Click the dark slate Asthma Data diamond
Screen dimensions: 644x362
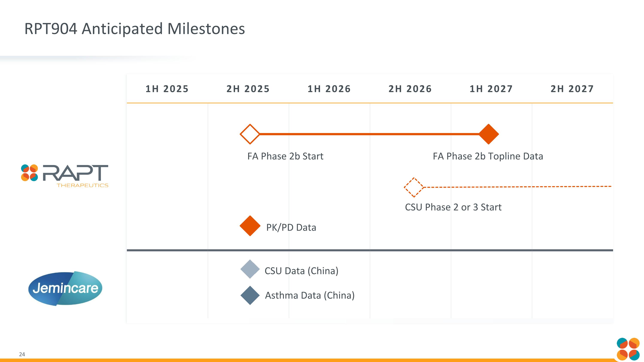click(250, 295)
